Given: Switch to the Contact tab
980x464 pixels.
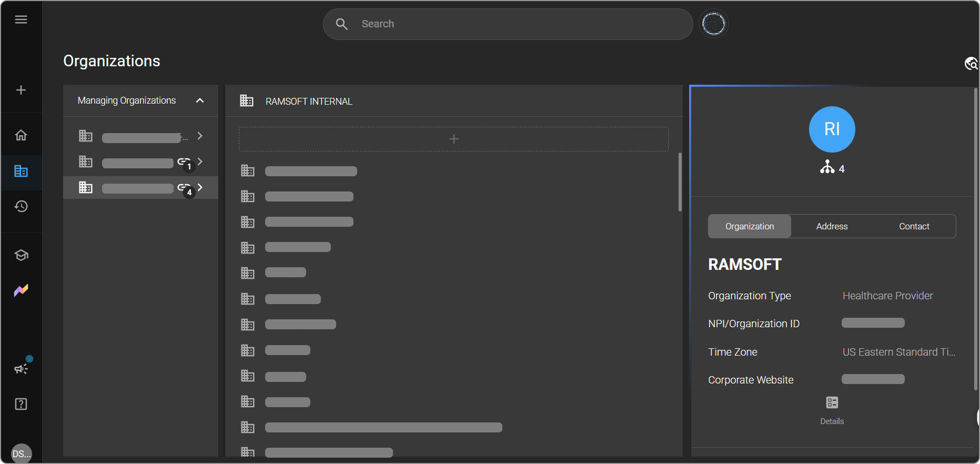Looking at the screenshot, I should tap(914, 226).
